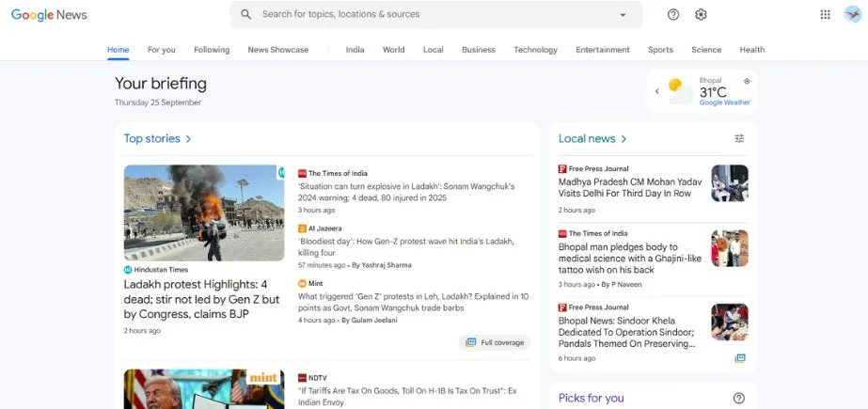Open the Local section tab
Image resolution: width=868 pixels, height=409 pixels.
click(433, 50)
